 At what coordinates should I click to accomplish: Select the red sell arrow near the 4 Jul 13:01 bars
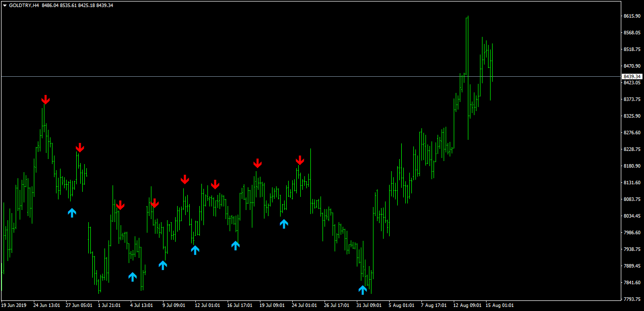pyautogui.click(x=154, y=203)
